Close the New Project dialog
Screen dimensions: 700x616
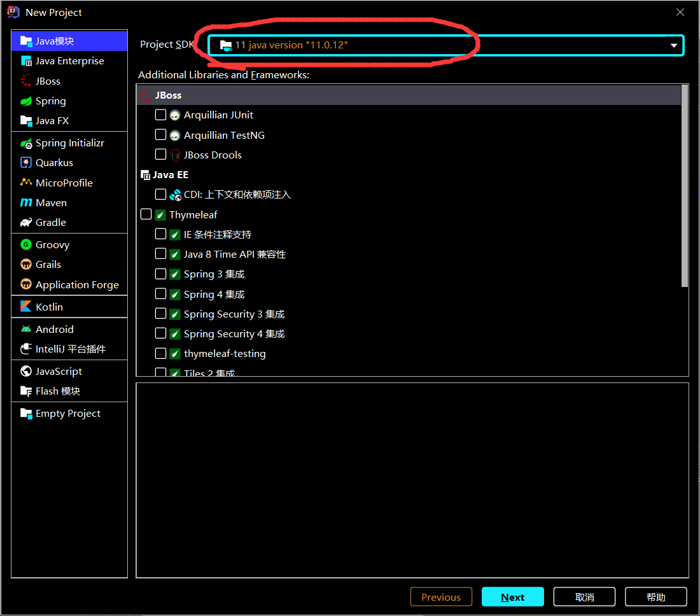tap(680, 12)
